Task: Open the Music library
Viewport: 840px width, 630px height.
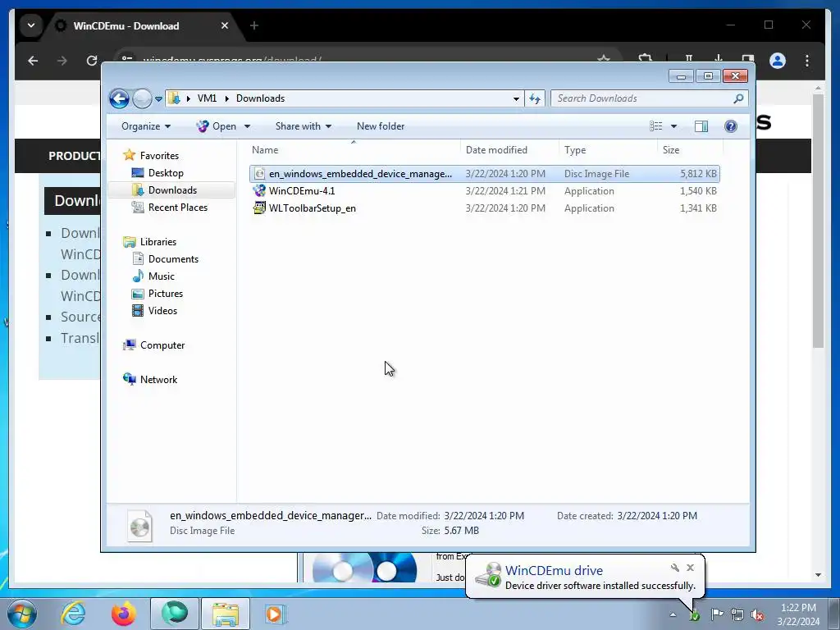Action: [162, 276]
